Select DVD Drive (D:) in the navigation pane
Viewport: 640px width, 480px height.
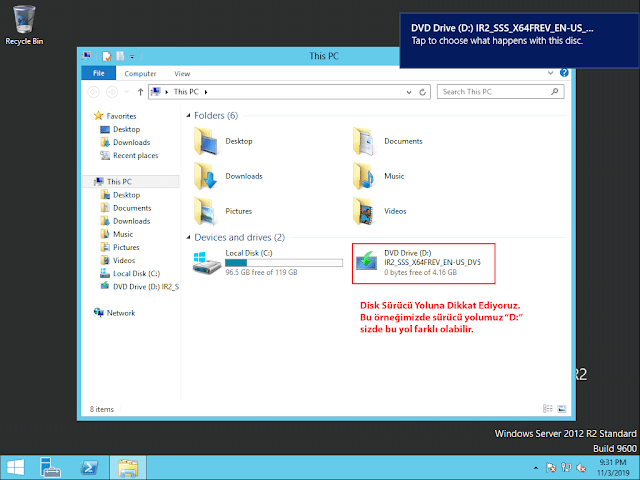tap(139, 287)
